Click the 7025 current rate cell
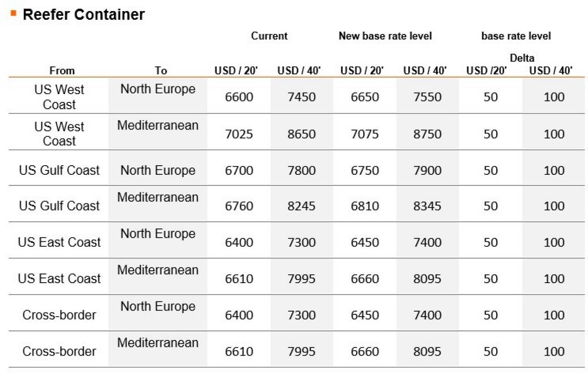 tap(239, 134)
